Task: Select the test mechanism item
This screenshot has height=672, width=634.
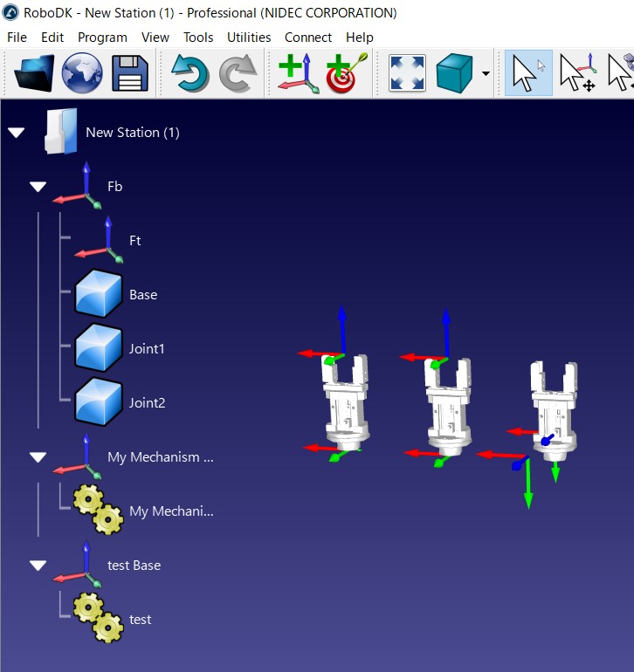Action: pyautogui.click(x=140, y=620)
